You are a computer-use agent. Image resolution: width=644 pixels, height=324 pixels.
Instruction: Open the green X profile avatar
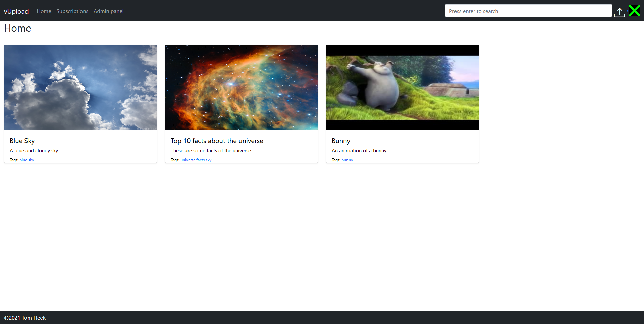635,11
